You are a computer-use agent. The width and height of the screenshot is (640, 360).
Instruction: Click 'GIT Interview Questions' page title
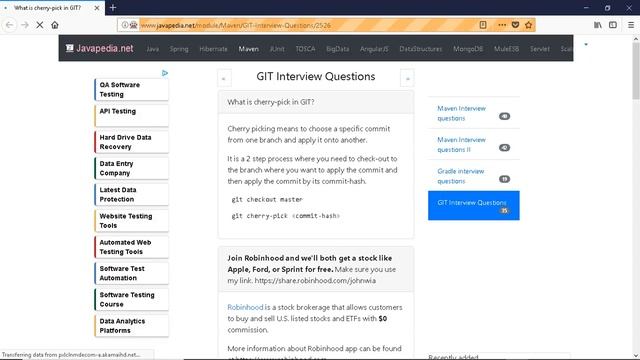click(x=316, y=76)
